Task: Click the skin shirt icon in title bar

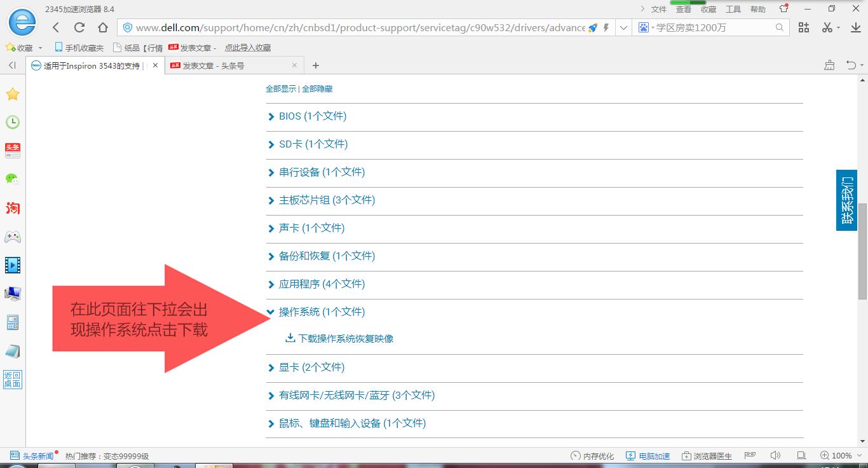Action: pyautogui.click(x=784, y=9)
